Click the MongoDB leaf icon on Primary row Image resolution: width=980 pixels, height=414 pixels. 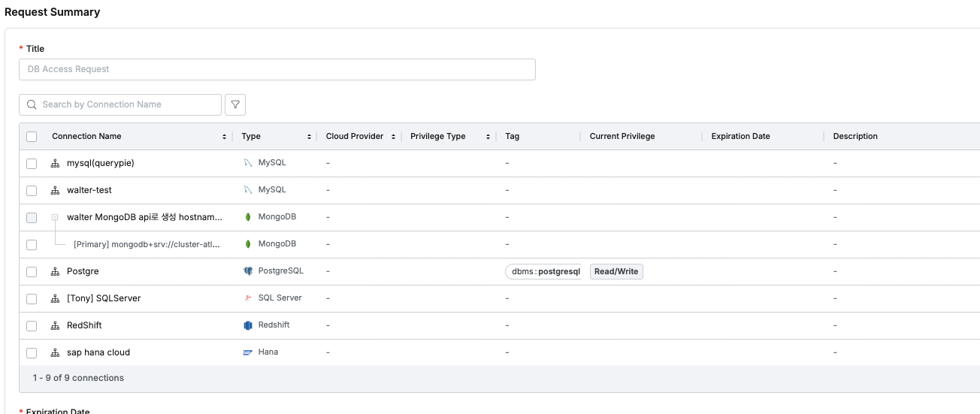click(x=248, y=244)
